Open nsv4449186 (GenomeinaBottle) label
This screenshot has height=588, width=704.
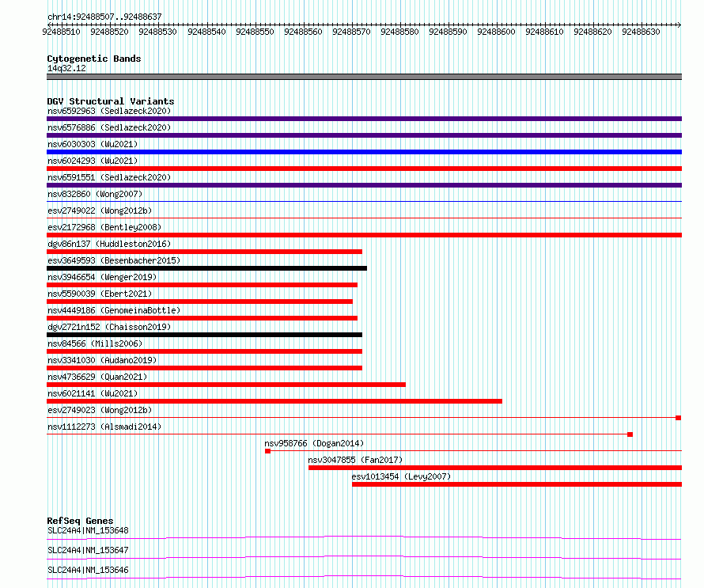click(x=114, y=310)
